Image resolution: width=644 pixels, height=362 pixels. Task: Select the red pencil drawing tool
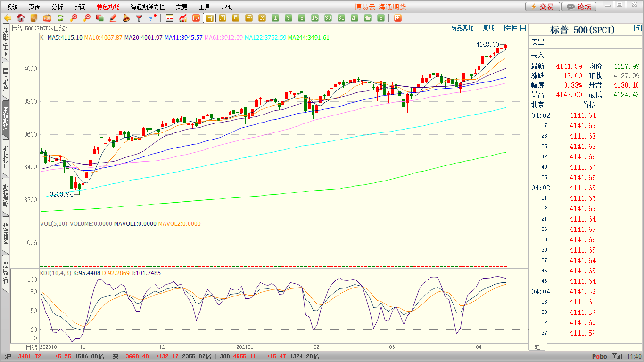tap(113, 18)
